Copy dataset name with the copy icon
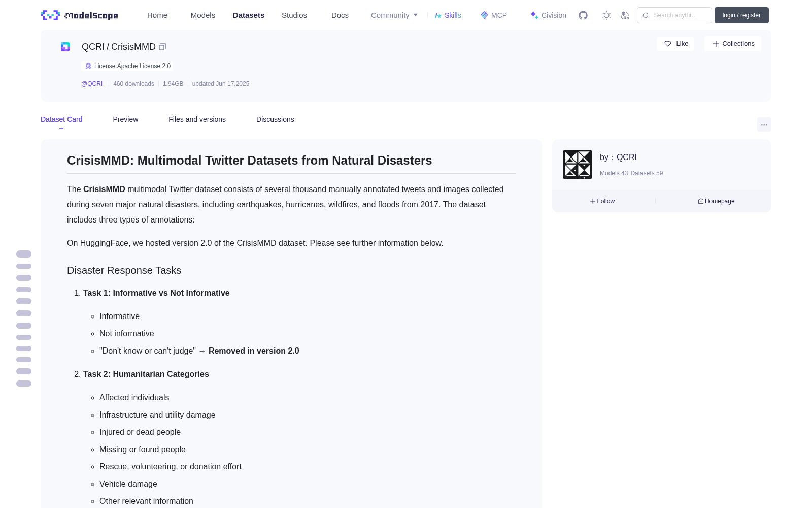812x508 pixels. tap(162, 47)
